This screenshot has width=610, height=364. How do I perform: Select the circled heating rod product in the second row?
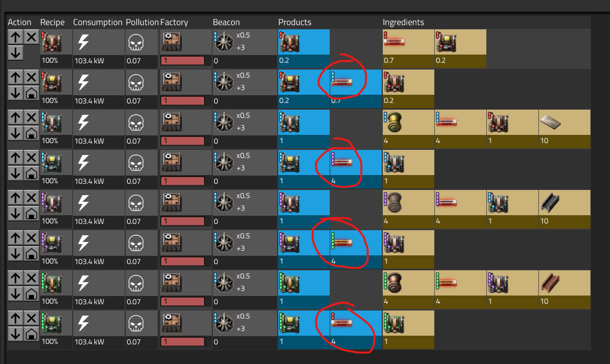[342, 82]
